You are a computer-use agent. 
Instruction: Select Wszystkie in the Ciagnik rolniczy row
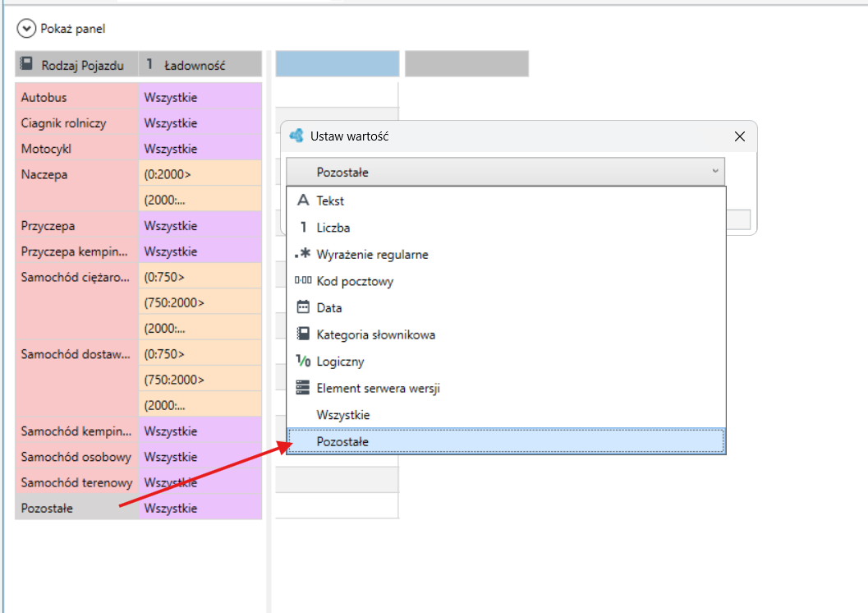coord(200,123)
